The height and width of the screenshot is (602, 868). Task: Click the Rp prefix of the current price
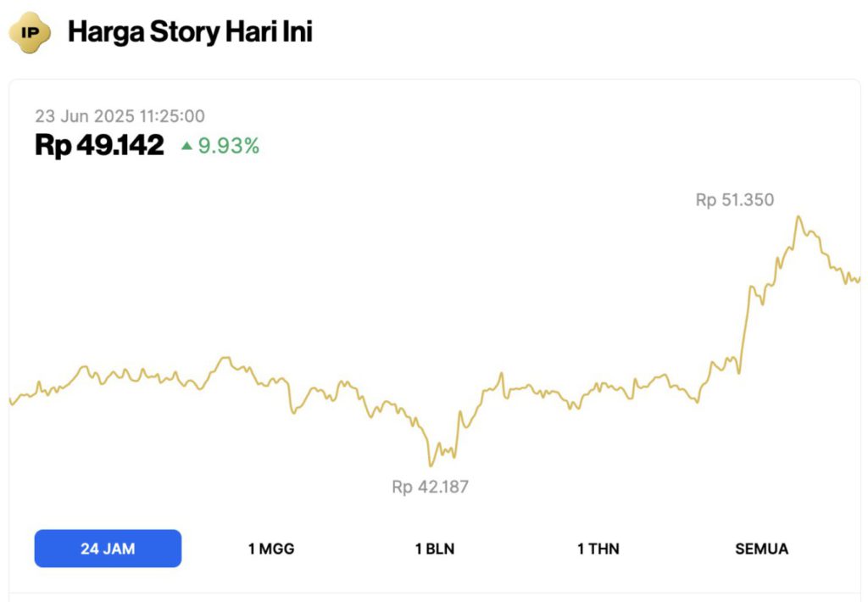(52, 146)
